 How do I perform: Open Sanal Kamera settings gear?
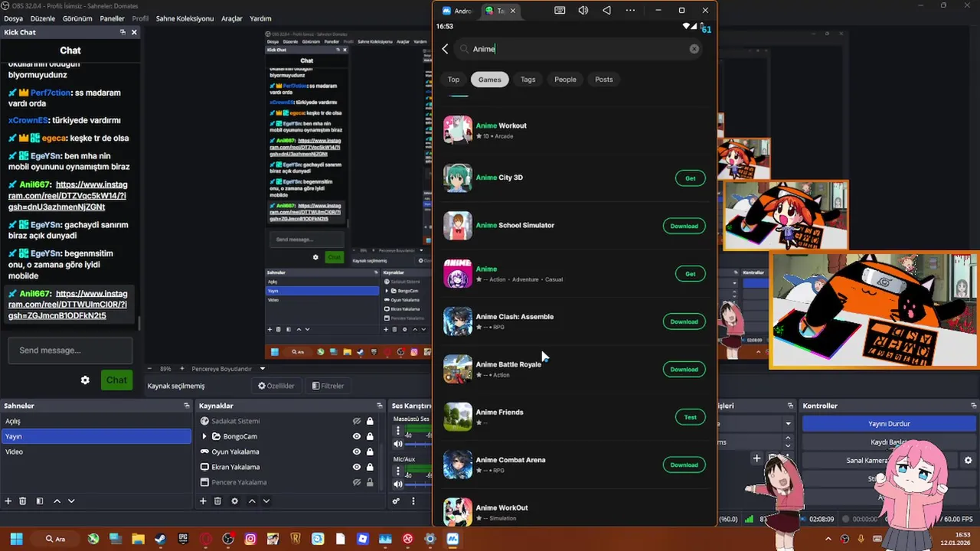[x=968, y=461]
